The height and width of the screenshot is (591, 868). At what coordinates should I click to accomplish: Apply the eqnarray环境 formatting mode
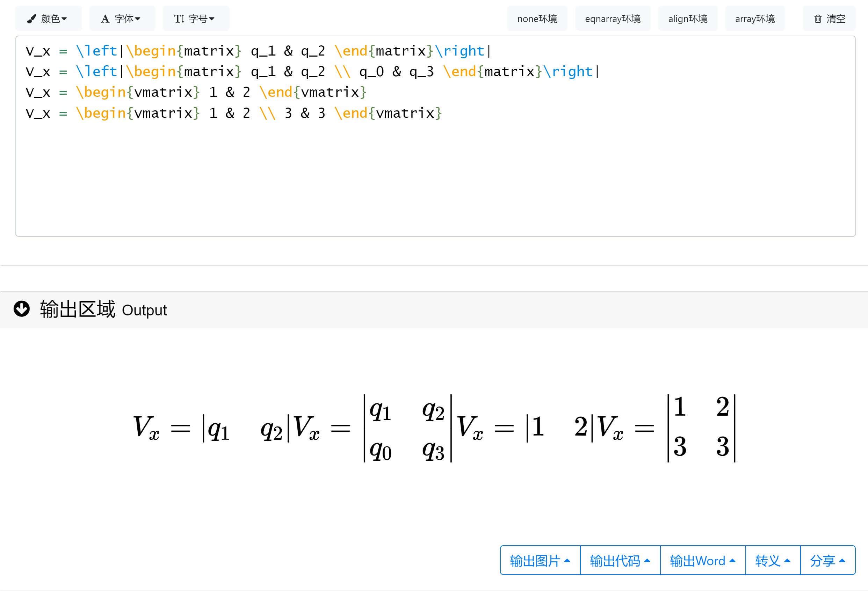[x=612, y=18]
